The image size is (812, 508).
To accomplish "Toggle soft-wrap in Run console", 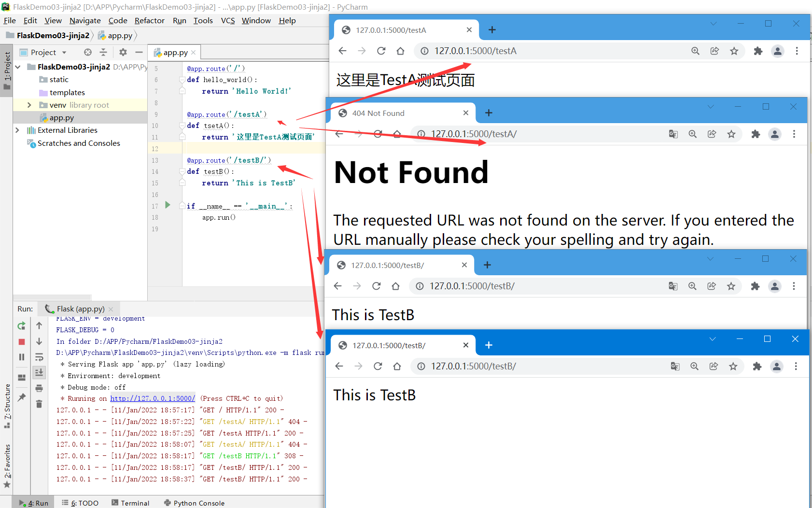I will tap(39, 357).
